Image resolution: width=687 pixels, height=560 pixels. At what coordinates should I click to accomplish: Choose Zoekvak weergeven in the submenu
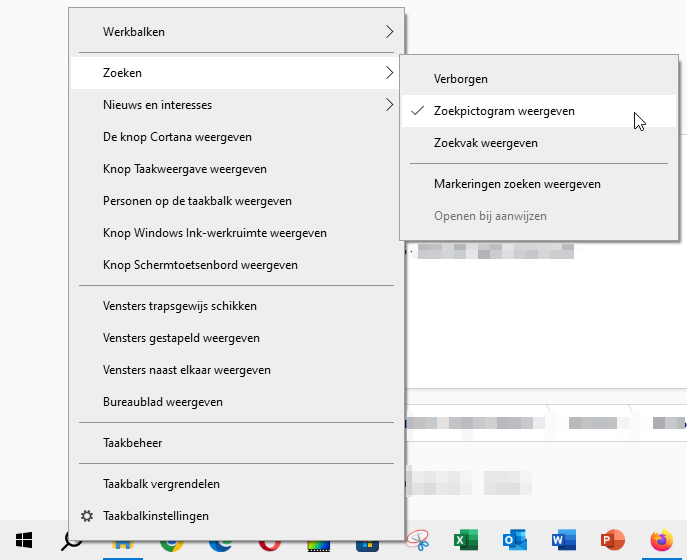(x=485, y=143)
